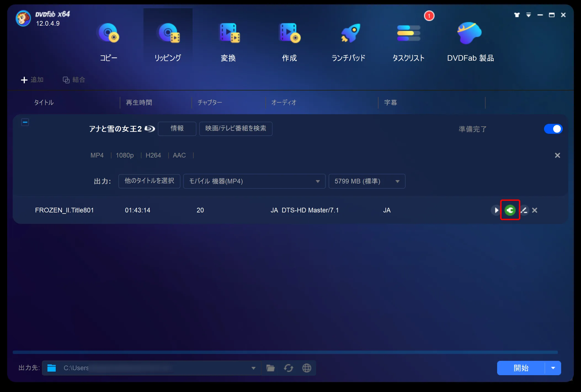Image resolution: width=581 pixels, height=392 pixels.
Task: Open the output path dropdown arrow
Action: [x=253, y=368]
